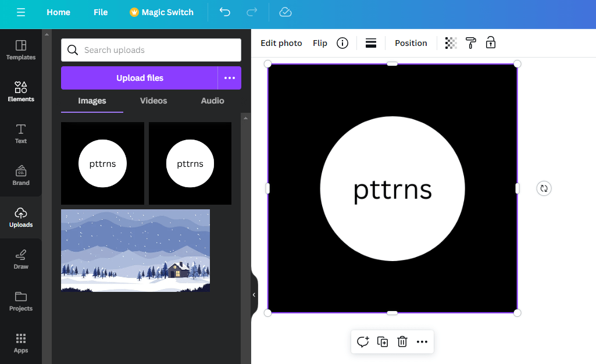Delete selected image with trash icon
The width and height of the screenshot is (596, 364).
click(x=402, y=342)
